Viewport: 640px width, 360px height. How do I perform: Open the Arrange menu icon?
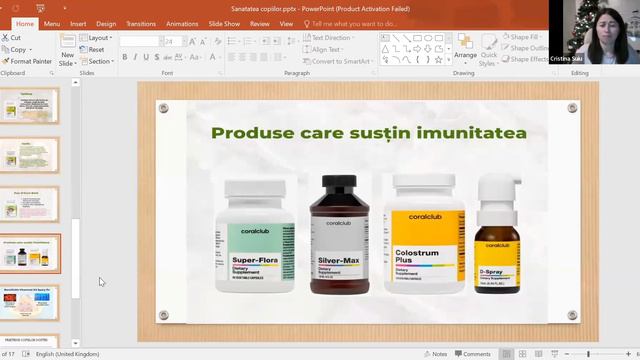(x=465, y=42)
